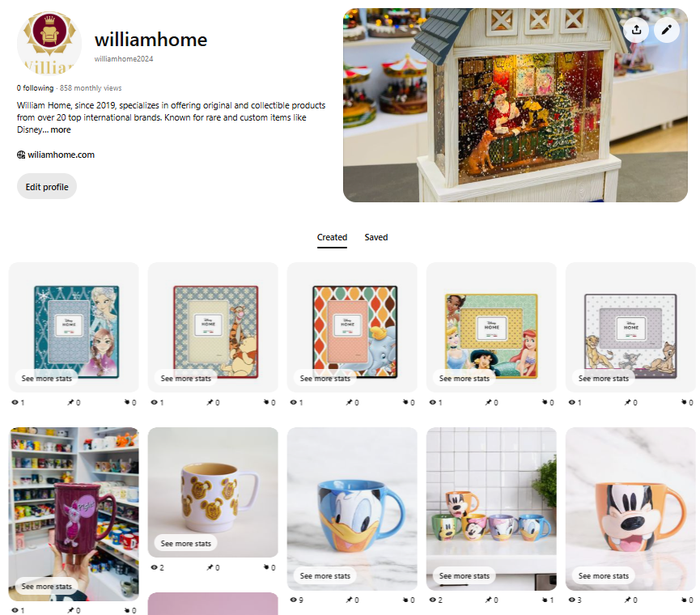Click the pin saves icon under Dumbo frame
The height and width of the screenshot is (615, 700).
pos(349,402)
